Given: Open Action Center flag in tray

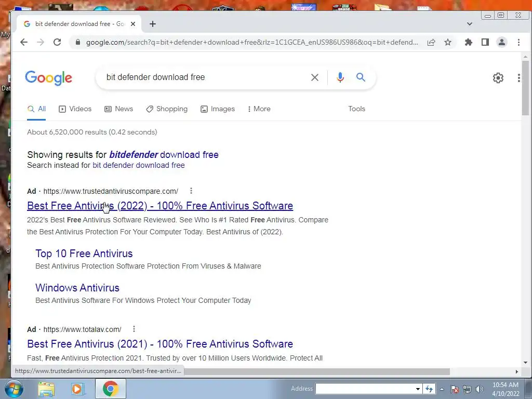Looking at the screenshot, I should tap(455, 389).
